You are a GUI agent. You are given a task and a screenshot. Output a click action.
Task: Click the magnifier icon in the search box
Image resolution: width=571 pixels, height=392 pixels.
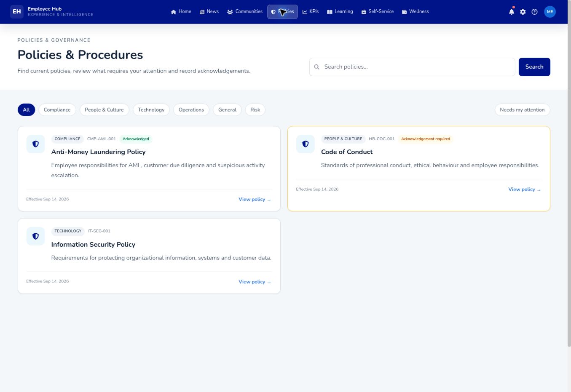point(317,67)
